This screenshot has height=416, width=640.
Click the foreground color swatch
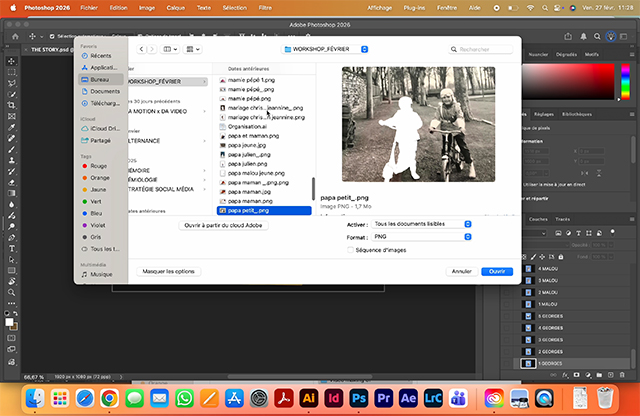coord(9,322)
